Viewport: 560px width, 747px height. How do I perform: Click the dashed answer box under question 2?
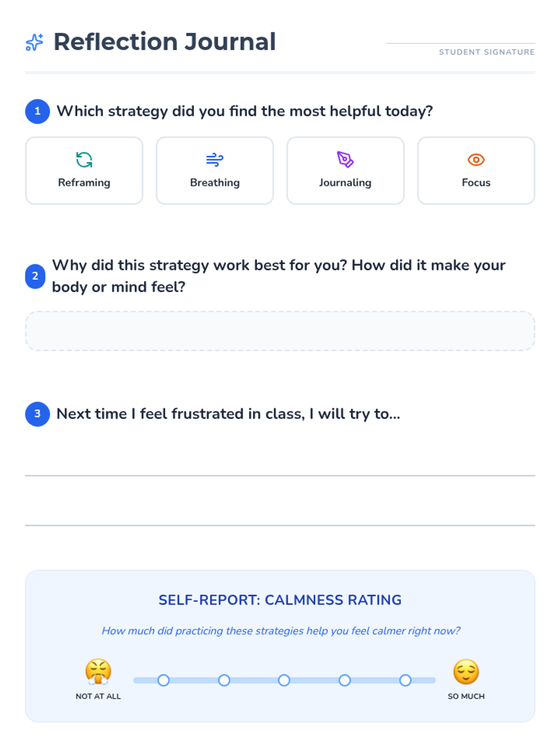280,331
